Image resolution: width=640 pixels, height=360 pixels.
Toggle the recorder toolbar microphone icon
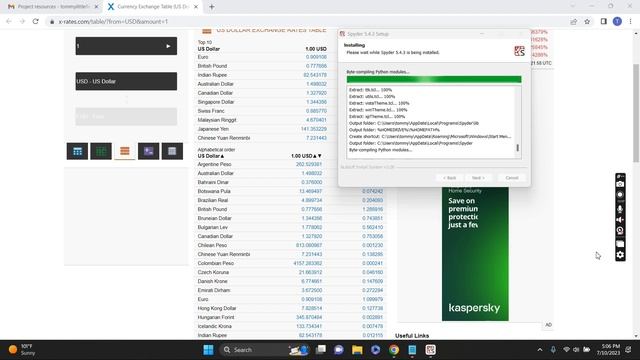coord(620,209)
